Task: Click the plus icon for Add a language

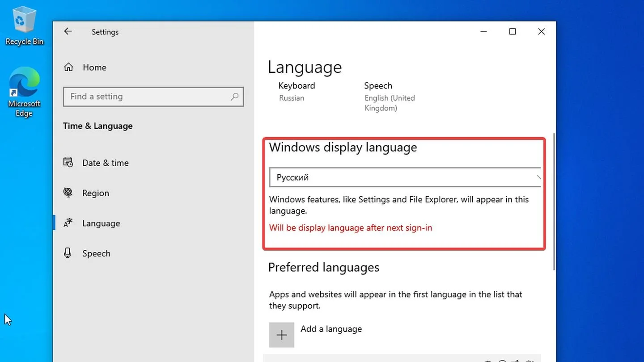Action: click(x=282, y=335)
